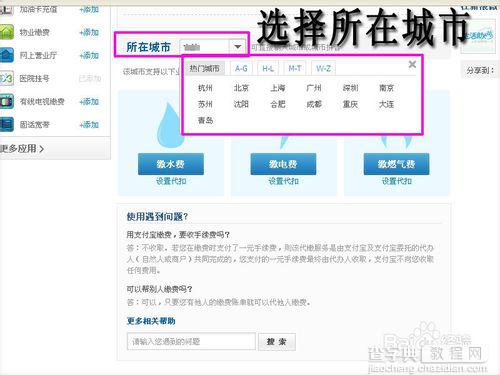Close the city selection popup
500x375 pixels.
412,64
